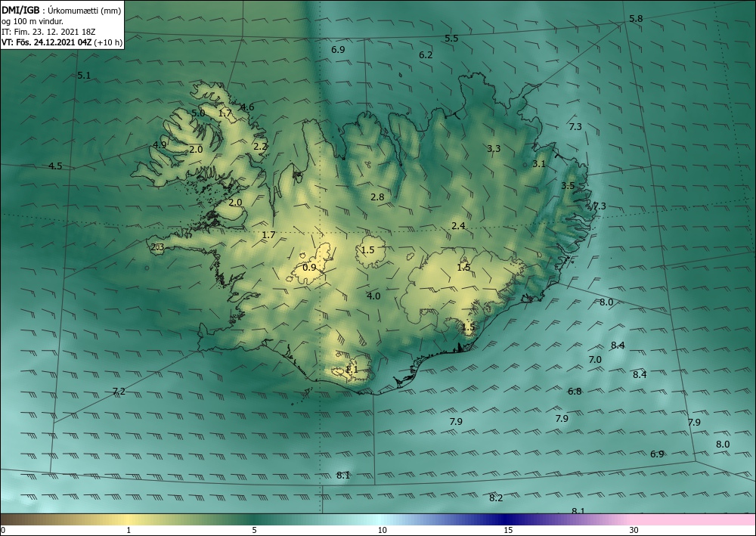Image resolution: width=756 pixels, height=536 pixels.
Task: Click the 'DMI/IGB : Úrkomumætti (mm)' title text
Action: (x=61, y=11)
